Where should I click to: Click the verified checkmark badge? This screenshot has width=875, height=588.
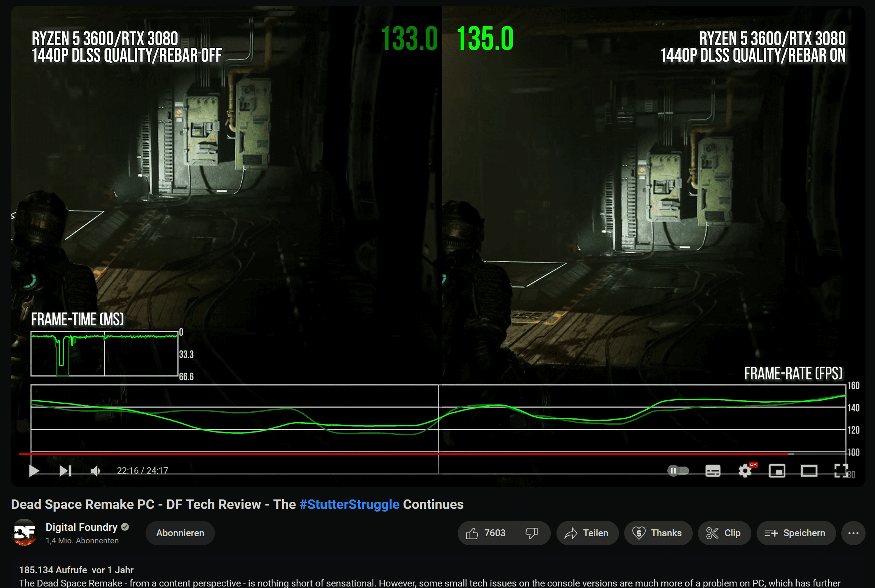coord(125,527)
